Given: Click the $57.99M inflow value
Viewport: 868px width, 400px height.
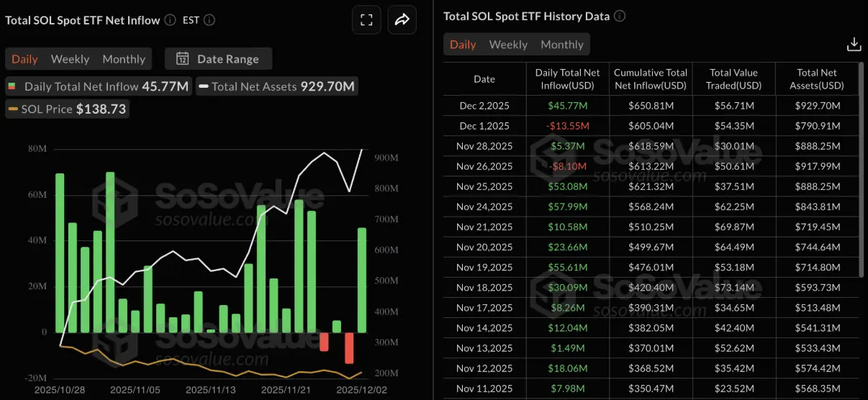Looking at the screenshot, I should (x=568, y=206).
